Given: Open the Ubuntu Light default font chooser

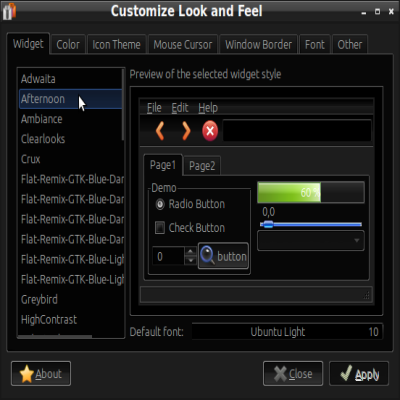Looking at the screenshot, I should pos(287,332).
